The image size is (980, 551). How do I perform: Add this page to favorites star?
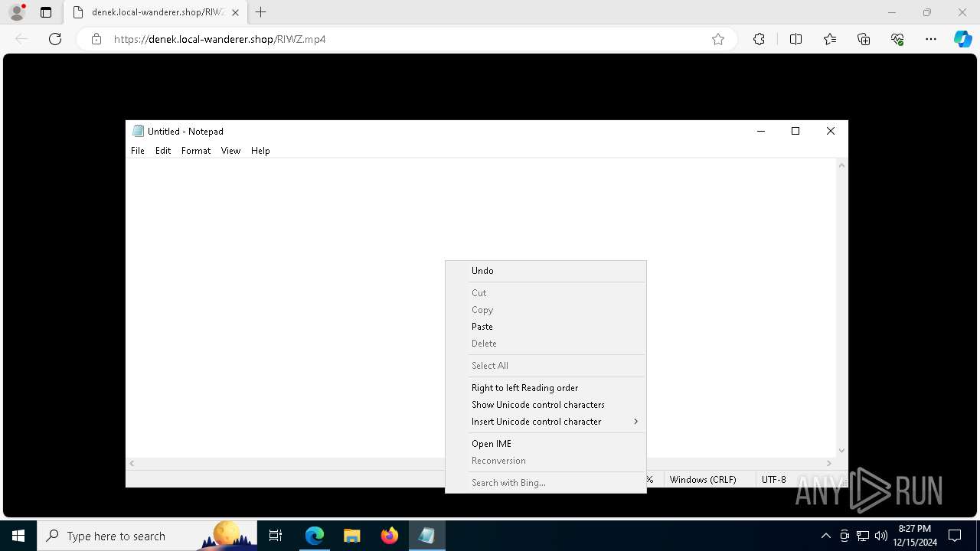[x=718, y=39]
